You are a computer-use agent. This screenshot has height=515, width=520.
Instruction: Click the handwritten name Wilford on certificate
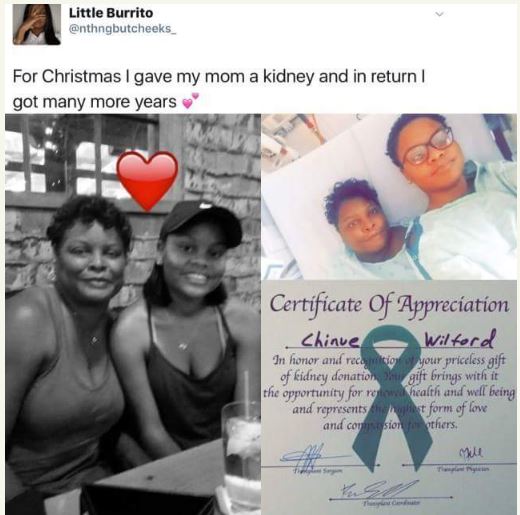pos(460,339)
